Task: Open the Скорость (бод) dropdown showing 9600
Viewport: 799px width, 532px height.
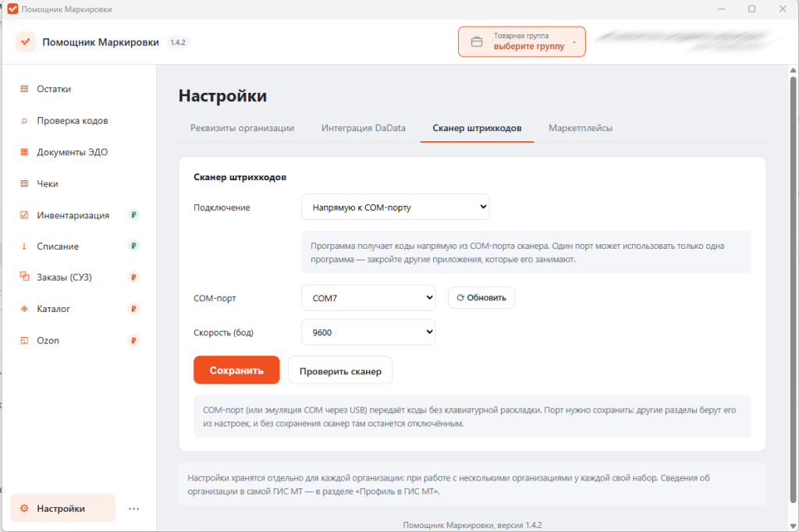Action: 368,332
